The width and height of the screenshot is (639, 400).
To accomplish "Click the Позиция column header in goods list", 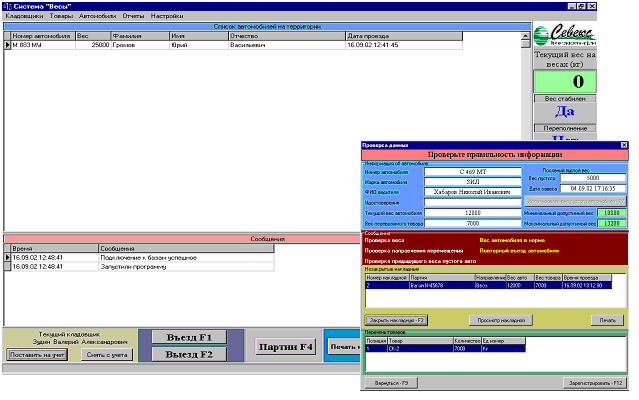I will (x=376, y=341).
